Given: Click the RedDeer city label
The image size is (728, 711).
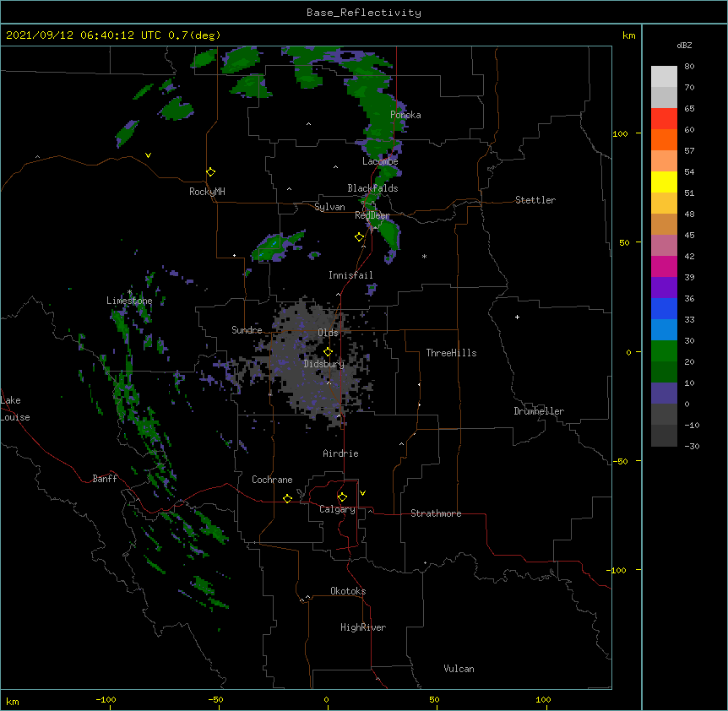Looking at the screenshot, I should [372, 215].
